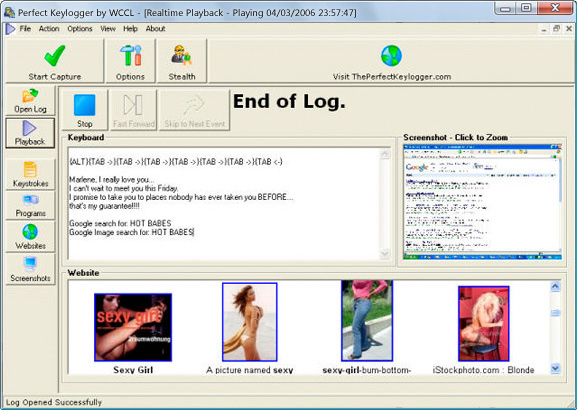
Task: Restore the inner document window
Action: coord(556,29)
